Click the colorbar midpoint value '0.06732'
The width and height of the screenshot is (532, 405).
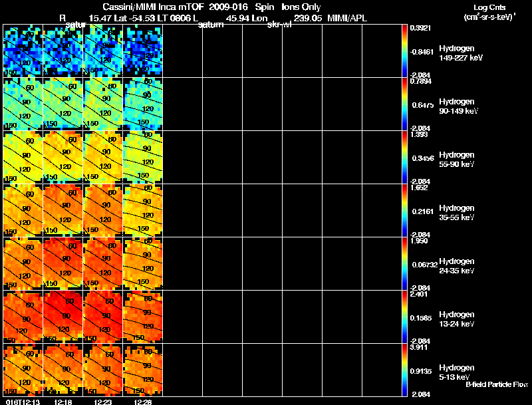[x=425, y=265]
